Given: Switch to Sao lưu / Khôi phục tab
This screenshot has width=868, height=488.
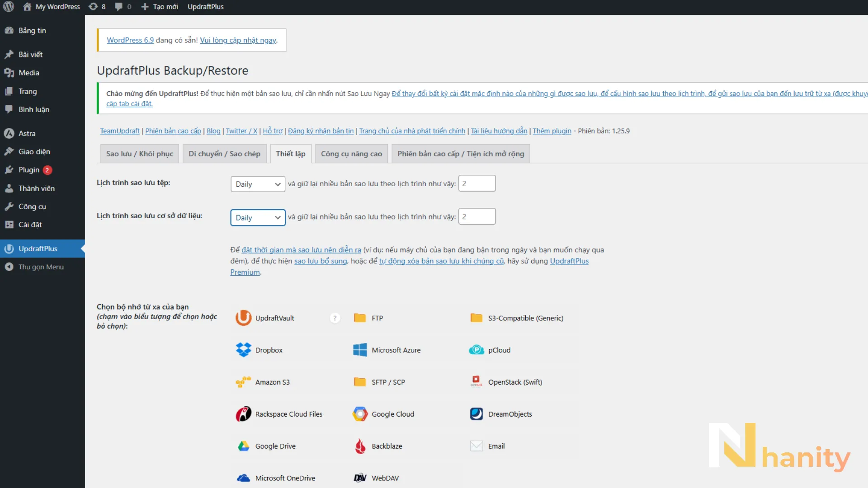Looking at the screenshot, I should [140, 154].
